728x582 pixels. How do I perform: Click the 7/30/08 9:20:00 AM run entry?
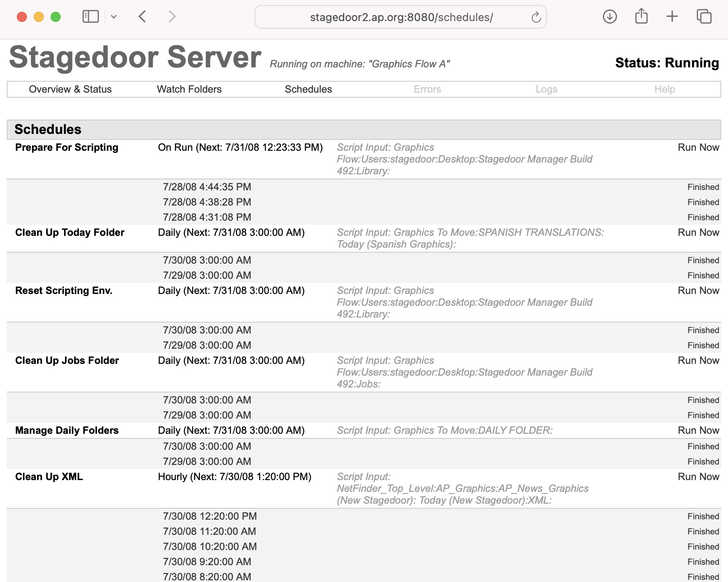click(x=207, y=562)
